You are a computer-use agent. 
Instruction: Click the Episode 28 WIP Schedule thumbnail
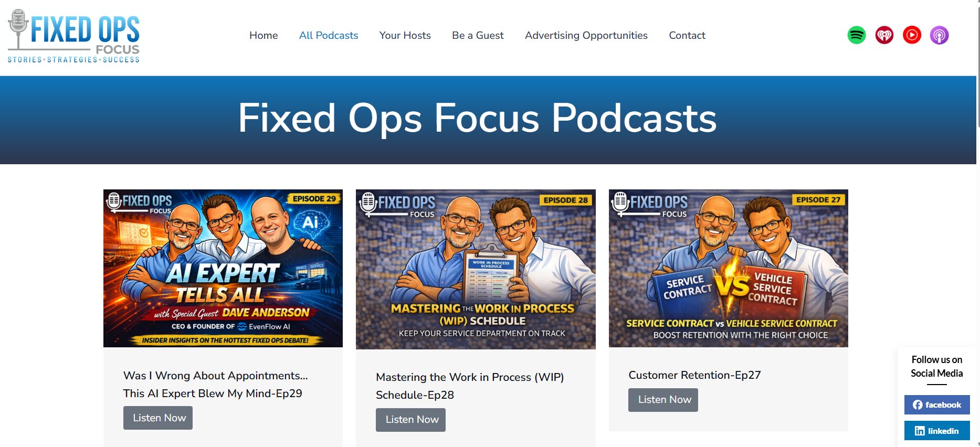point(476,269)
